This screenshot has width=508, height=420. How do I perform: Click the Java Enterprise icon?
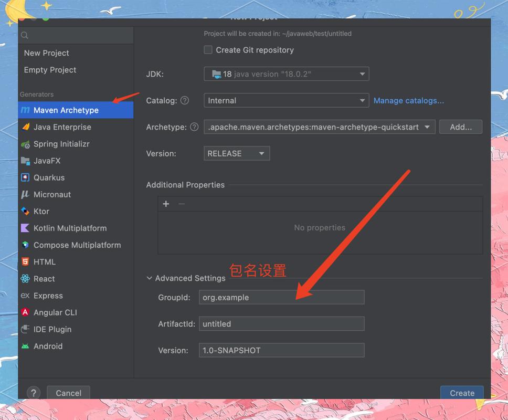[26, 127]
